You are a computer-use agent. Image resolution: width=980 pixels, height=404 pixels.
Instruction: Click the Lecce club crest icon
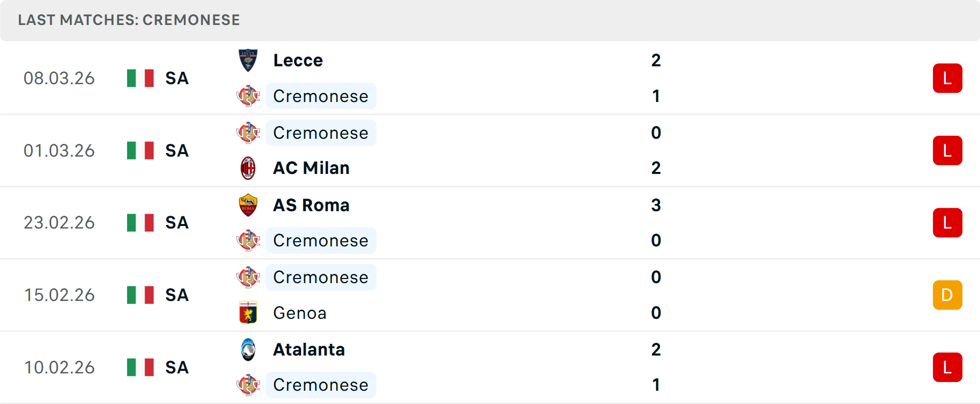(249, 60)
